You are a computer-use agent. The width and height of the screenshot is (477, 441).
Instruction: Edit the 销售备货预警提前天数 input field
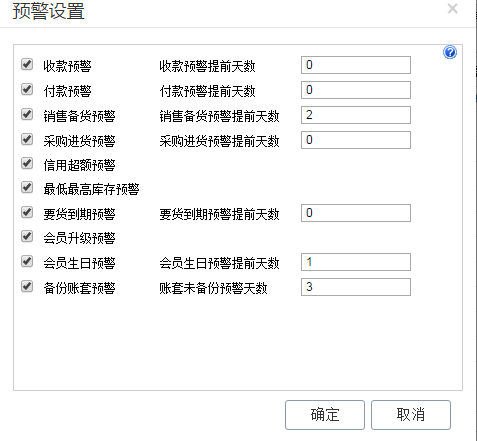click(x=356, y=115)
